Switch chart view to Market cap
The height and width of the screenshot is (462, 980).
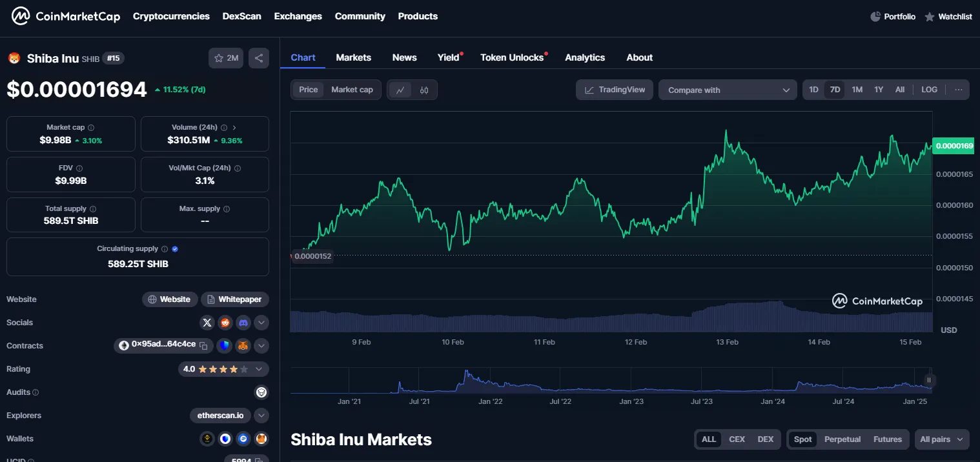tap(352, 89)
